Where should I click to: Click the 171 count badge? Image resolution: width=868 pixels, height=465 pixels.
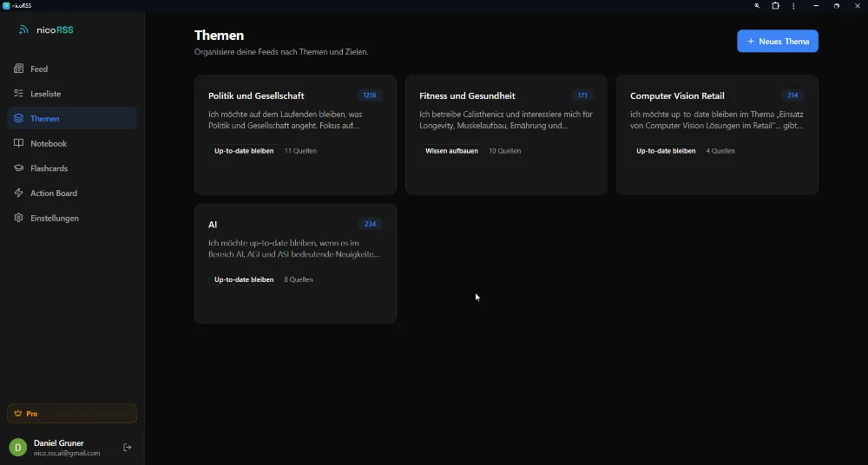(x=582, y=95)
